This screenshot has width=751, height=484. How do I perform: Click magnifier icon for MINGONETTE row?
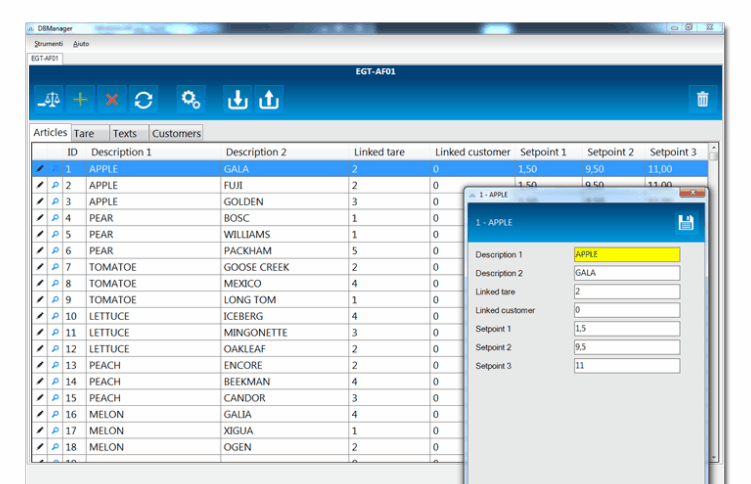tap(56, 332)
